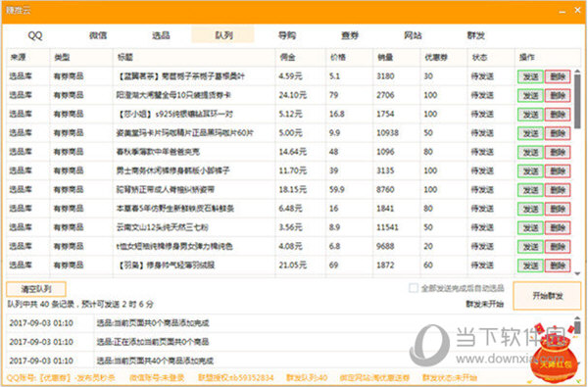
Task: Delete the 14.64元 commission item
Action: point(558,152)
